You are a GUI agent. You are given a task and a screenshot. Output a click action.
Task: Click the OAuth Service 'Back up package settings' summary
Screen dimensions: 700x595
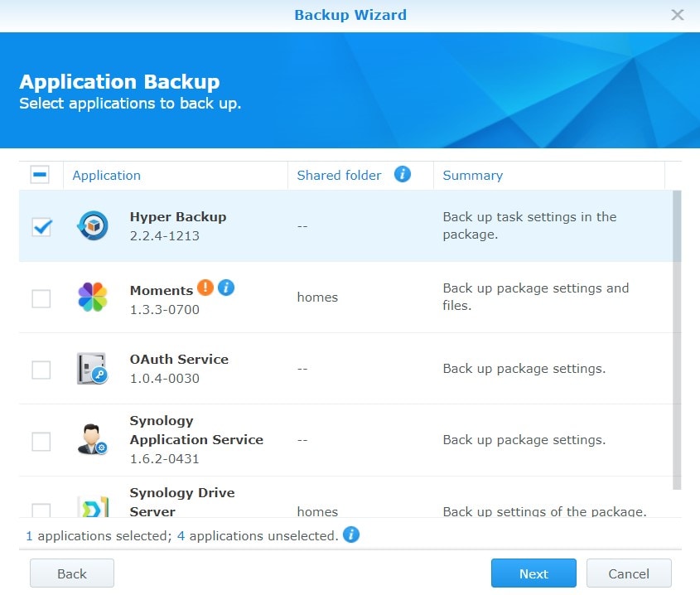(x=524, y=369)
